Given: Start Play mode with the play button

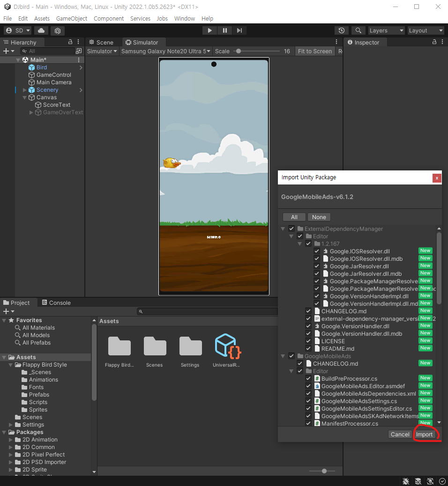Looking at the screenshot, I should point(210,30).
